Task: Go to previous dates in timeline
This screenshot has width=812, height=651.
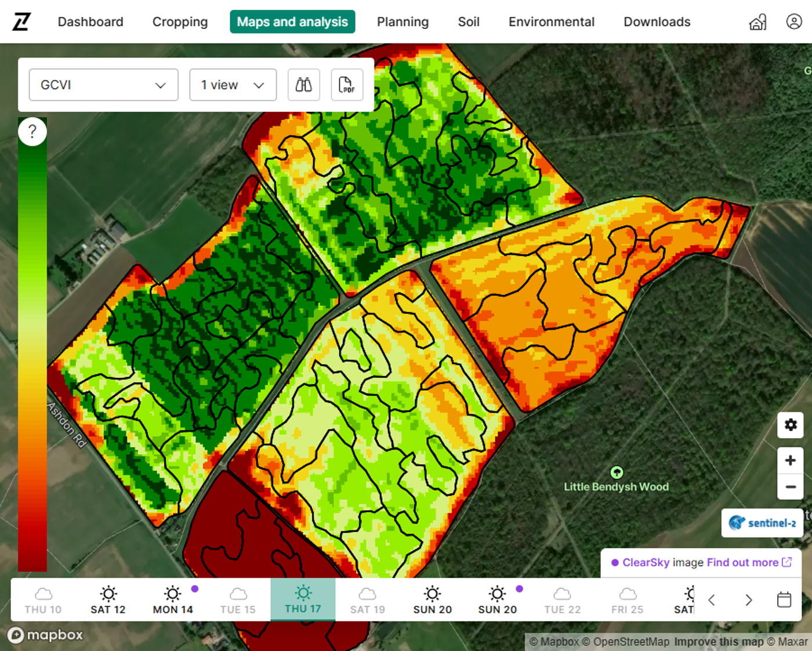Action: point(712,600)
